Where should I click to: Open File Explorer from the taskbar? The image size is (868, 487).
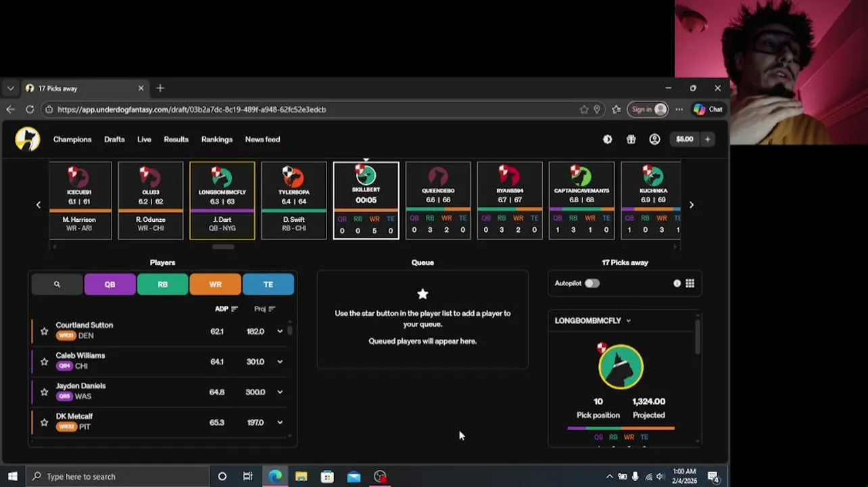point(301,476)
